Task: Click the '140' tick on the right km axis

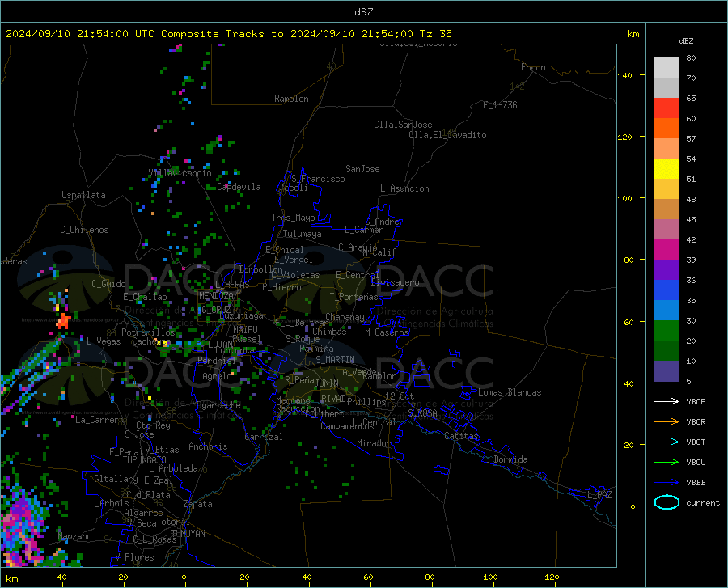Action: pyautogui.click(x=624, y=75)
